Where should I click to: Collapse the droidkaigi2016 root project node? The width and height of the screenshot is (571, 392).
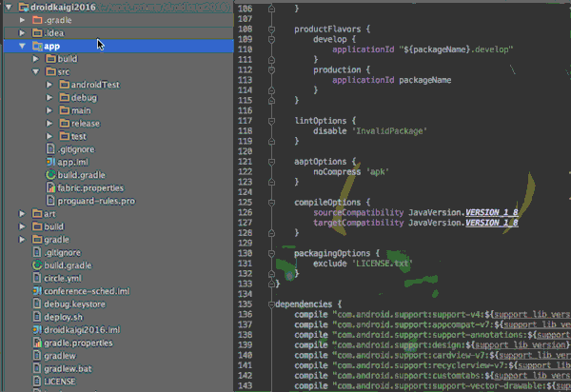(9, 7)
